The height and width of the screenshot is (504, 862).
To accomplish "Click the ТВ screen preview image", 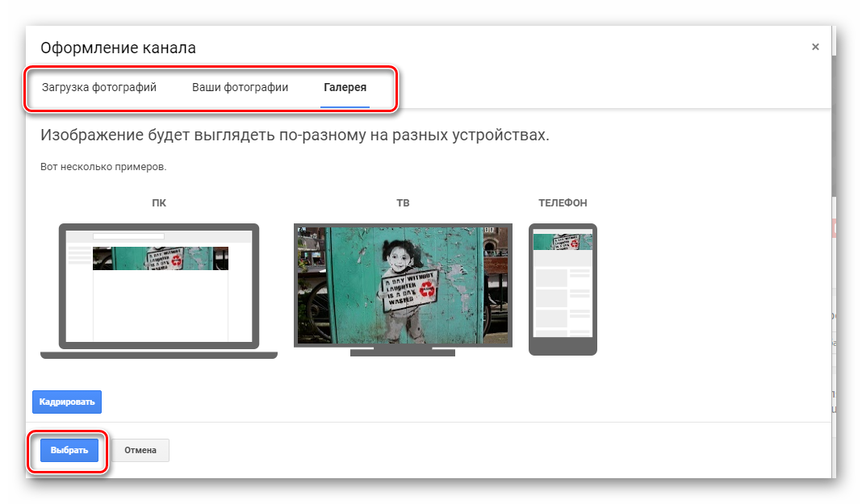I will click(403, 289).
